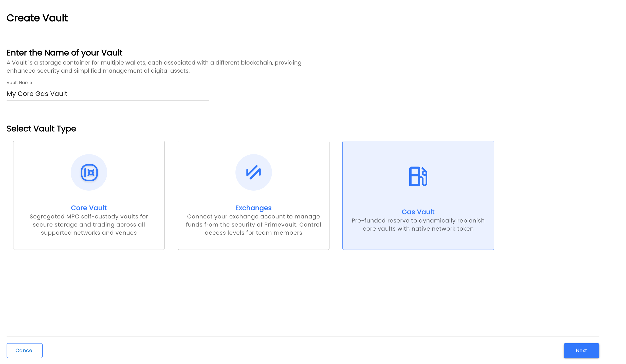The image size is (626, 364).
Task: Click the Vault Name input field
Action: click(108, 94)
